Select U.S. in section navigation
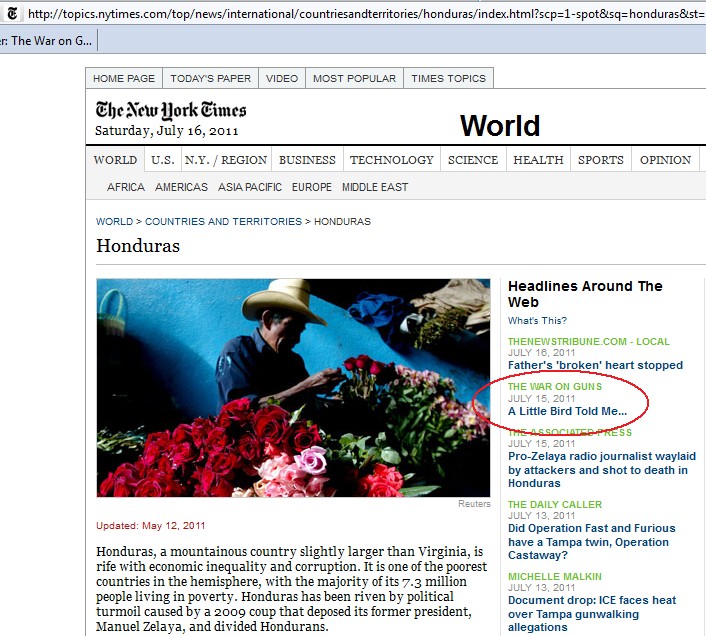Screen dimensions: 706x636 pos(163,160)
